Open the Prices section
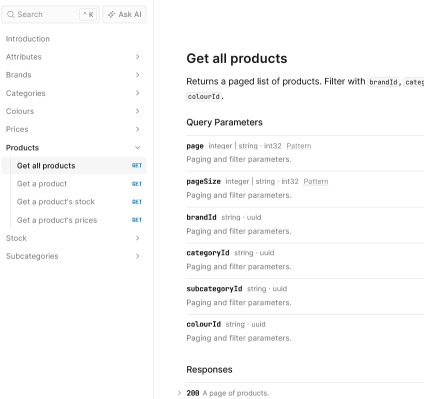Image resolution: width=424 pixels, height=399 pixels. coord(17,129)
